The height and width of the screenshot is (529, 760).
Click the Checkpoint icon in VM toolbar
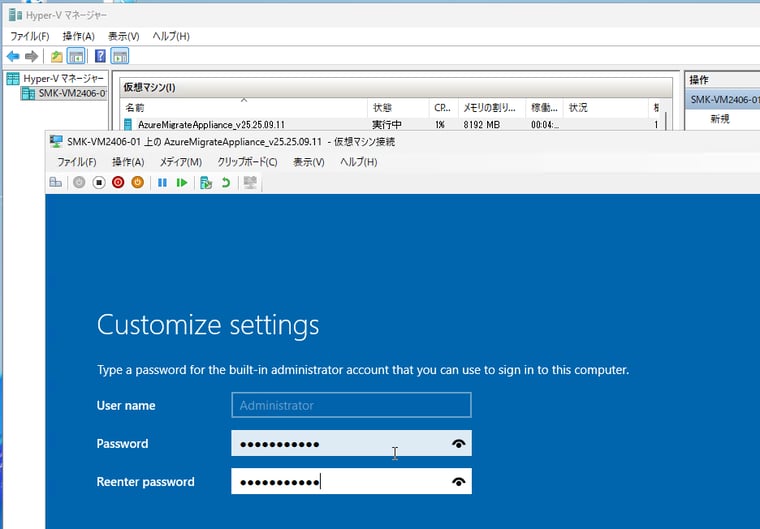[206, 183]
